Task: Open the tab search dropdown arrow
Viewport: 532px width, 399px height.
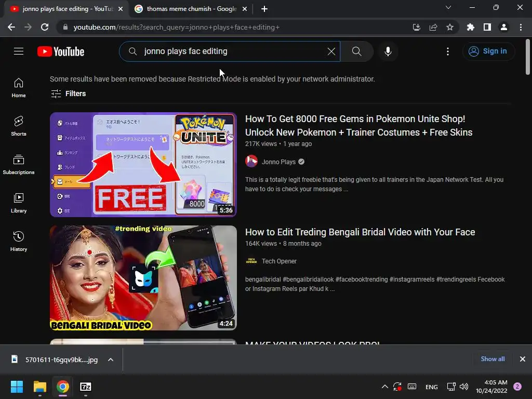Action: click(448, 7)
